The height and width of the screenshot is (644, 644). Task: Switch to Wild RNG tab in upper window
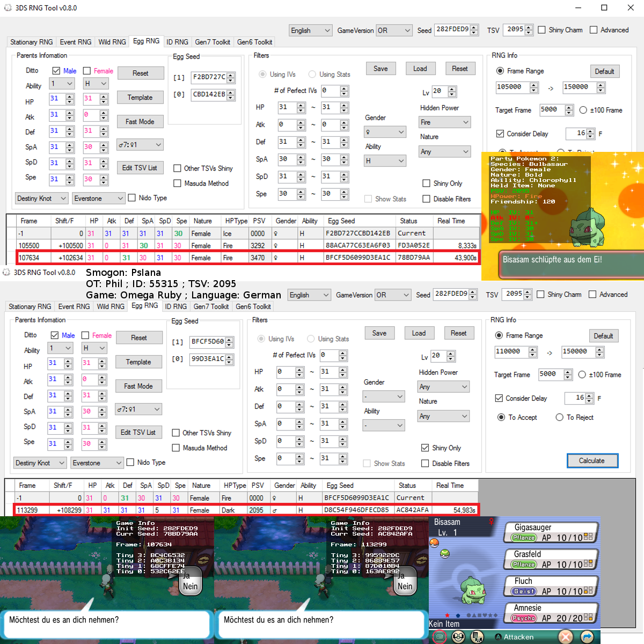[112, 42]
